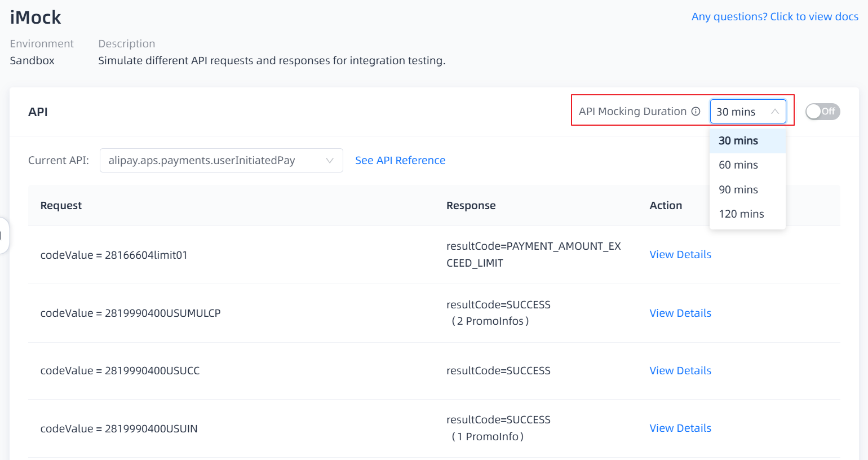Click the PAYMENT_AMOUNT_EXCEED_LIMIT response cell
Viewport: 868px width, 460px height.
point(533,255)
